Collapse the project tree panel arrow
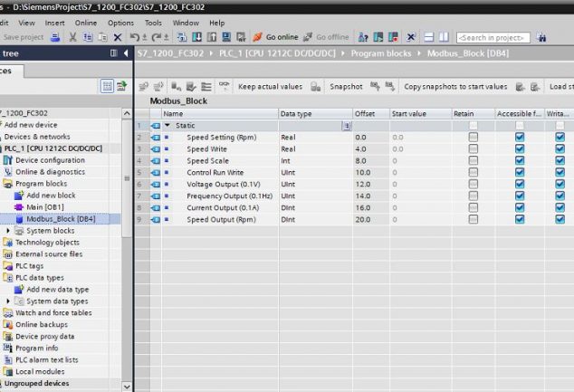The width and height of the screenshot is (574, 392). (x=126, y=53)
